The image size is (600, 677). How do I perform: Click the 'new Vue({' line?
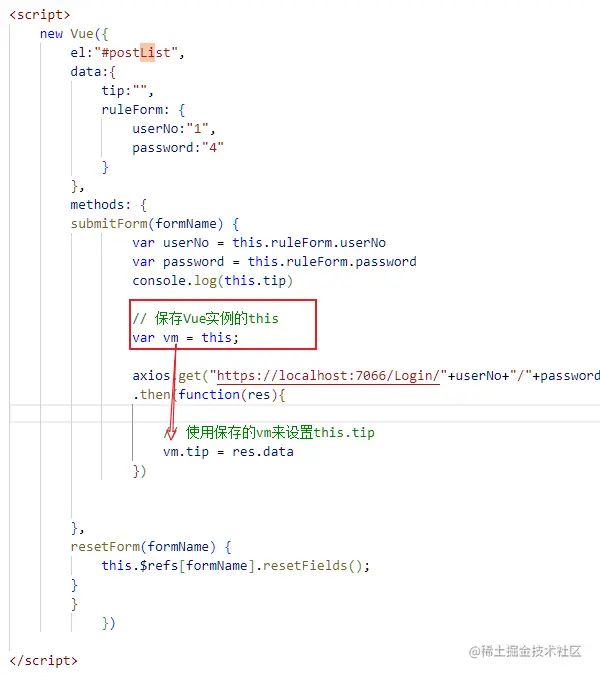pos(74,34)
